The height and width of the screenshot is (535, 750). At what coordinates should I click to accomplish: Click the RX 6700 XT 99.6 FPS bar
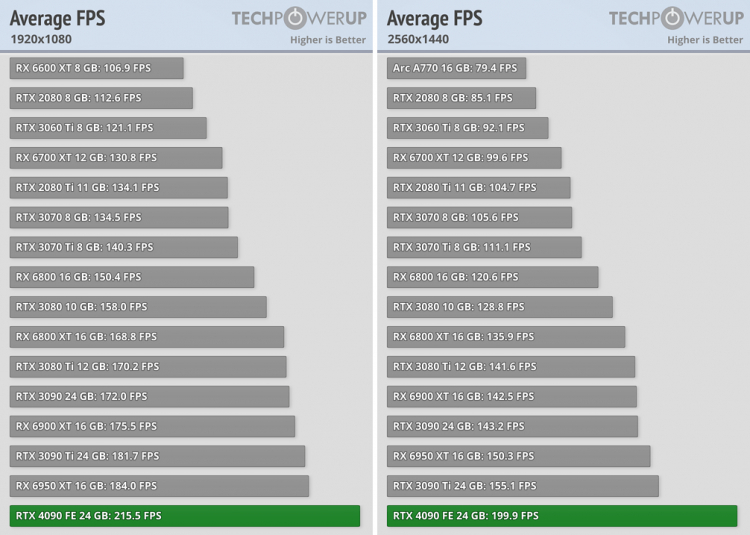(x=474, y=158)
